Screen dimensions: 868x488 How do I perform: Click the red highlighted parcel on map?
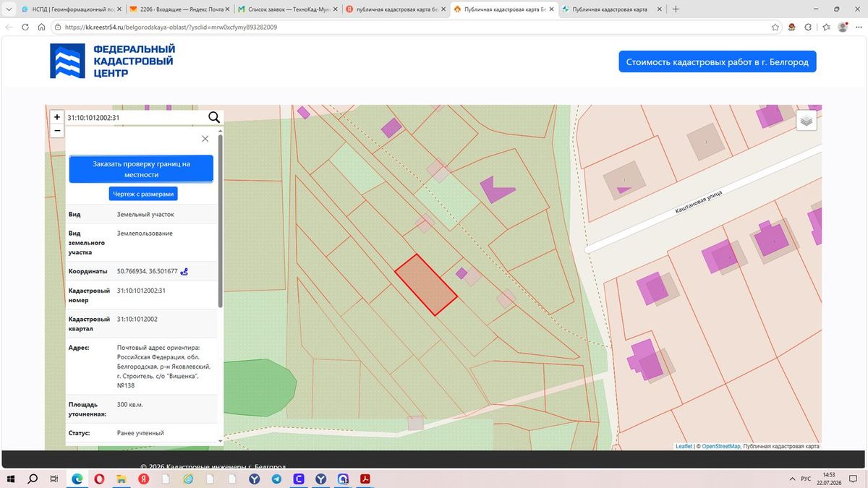(425, 285)
